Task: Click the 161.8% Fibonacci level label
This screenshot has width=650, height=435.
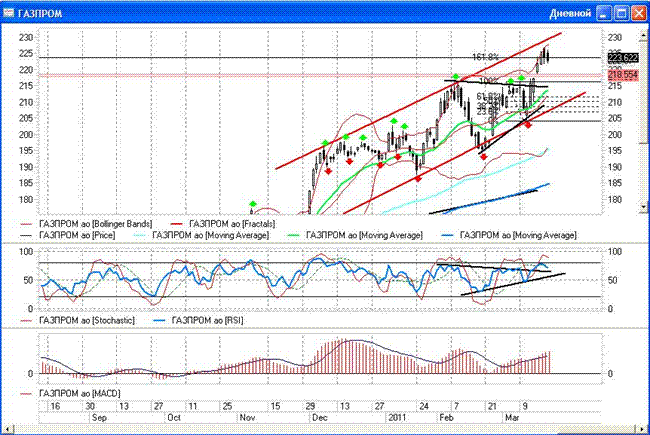Action: 485,57
